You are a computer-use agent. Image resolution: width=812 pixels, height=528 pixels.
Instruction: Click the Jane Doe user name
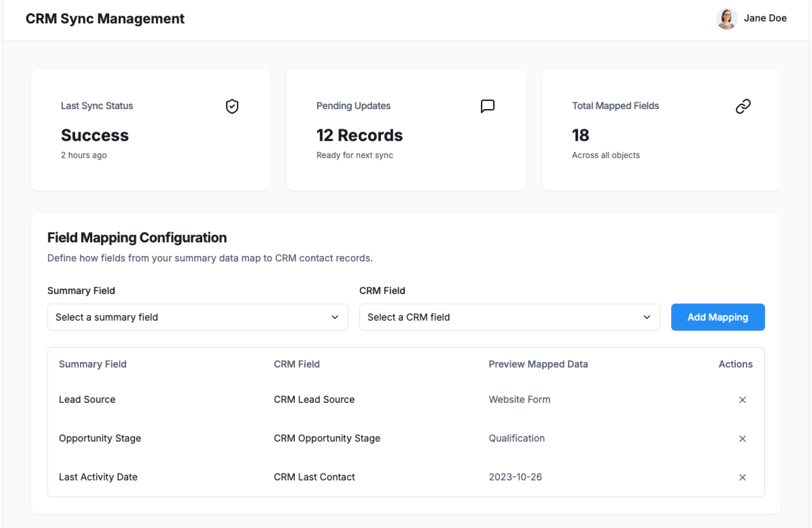pyautogui.click(x=765, y=18)
